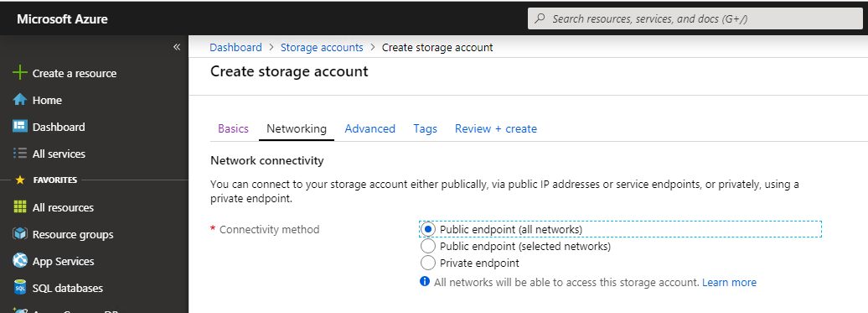Switch to Review + create tab

pos(496,128)
